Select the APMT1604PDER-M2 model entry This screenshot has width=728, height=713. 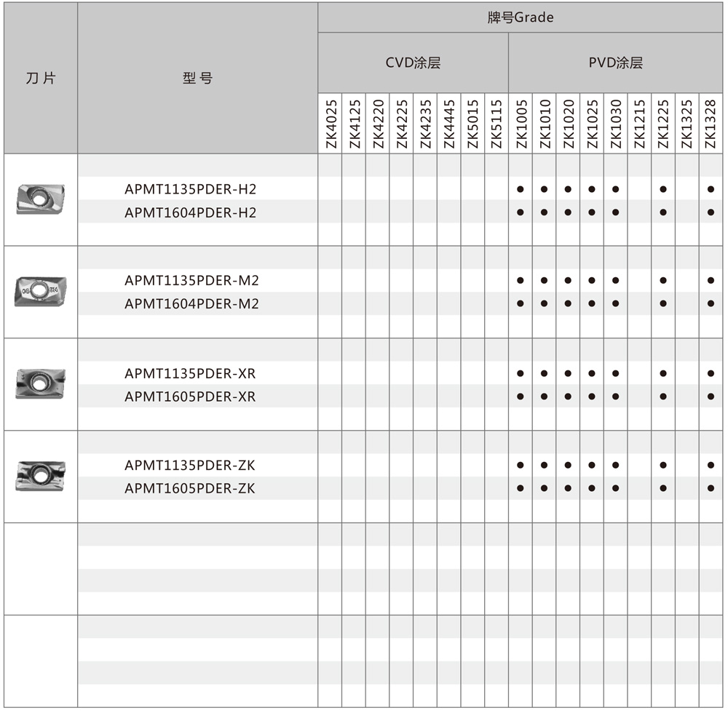[x=191, y=304]
